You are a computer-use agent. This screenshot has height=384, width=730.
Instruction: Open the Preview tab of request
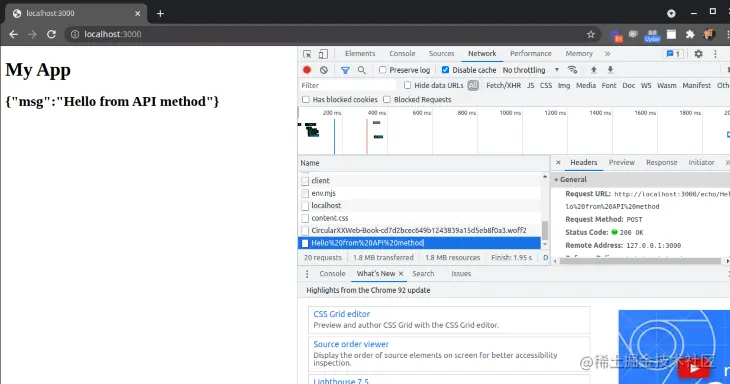click(622, 162)
